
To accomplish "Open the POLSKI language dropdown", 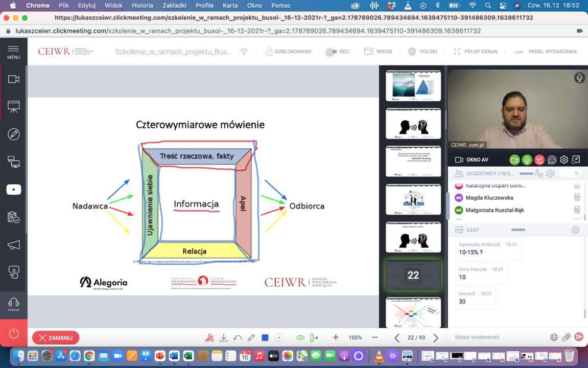I will tap(422, 52).
